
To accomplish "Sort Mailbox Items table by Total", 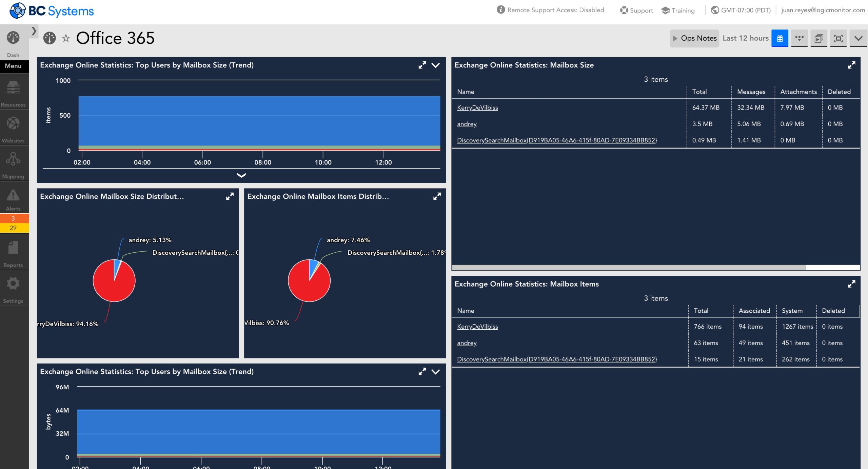I will tap(701, 311).
